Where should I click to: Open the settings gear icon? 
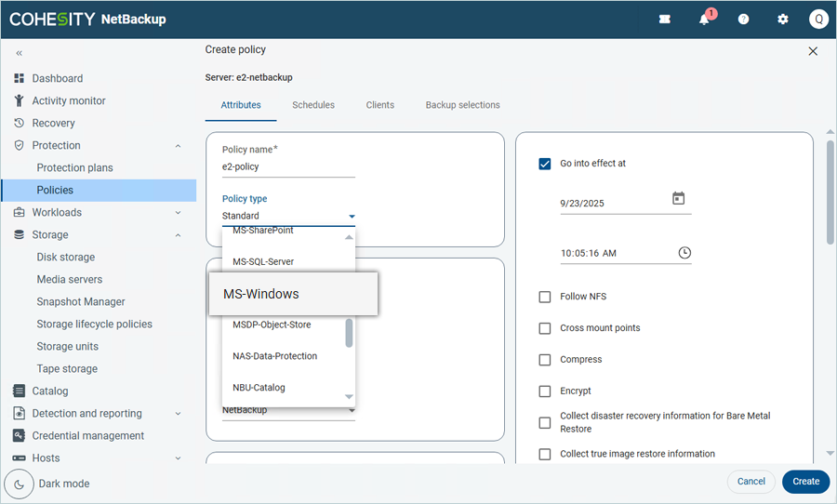click(x=782, y=20)
